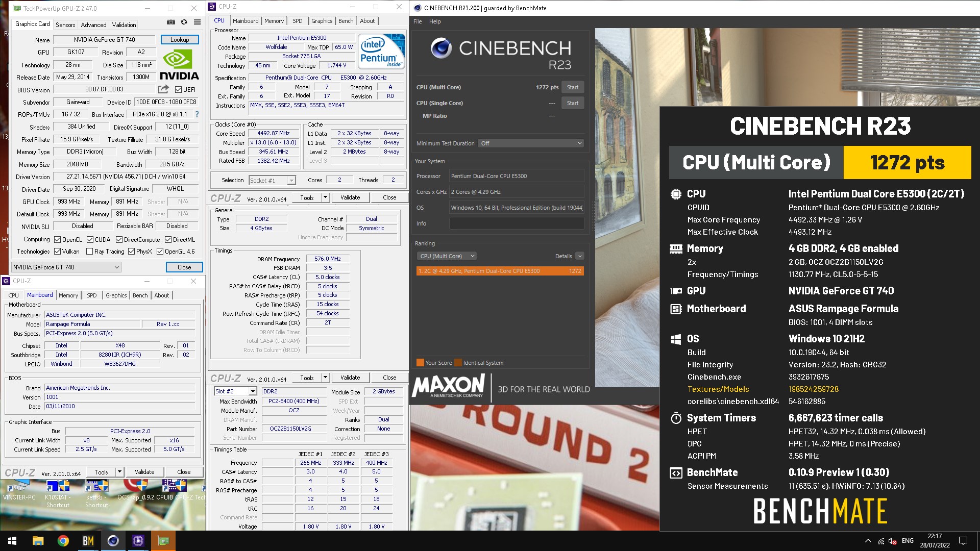Click the bus interface question mark icon
The image size is (980, 551).
pos(197,114)
